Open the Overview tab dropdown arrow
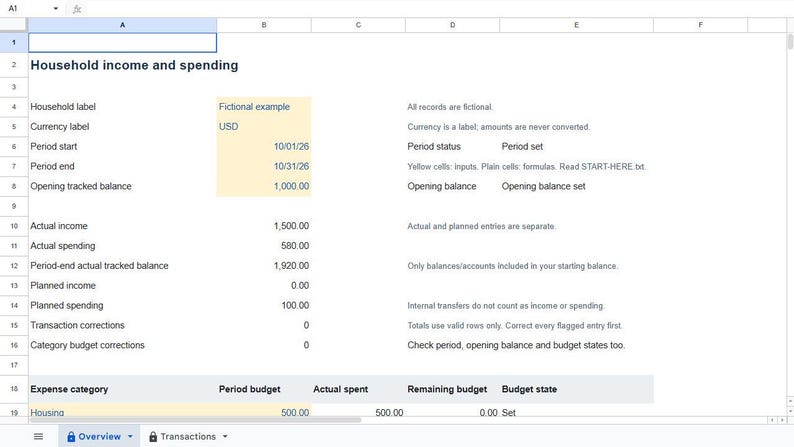Viewport: 794px width, 447px height. [x=130, y=436]
